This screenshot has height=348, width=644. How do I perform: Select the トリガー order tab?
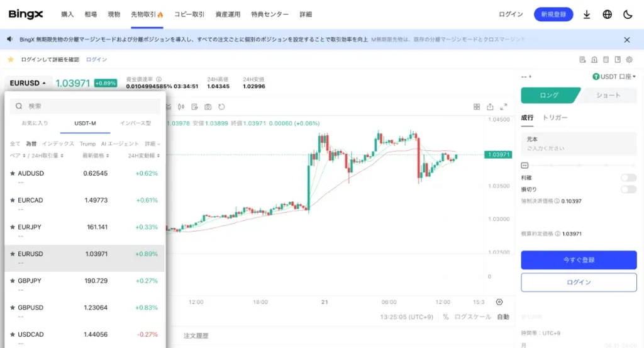click(555, 118)
